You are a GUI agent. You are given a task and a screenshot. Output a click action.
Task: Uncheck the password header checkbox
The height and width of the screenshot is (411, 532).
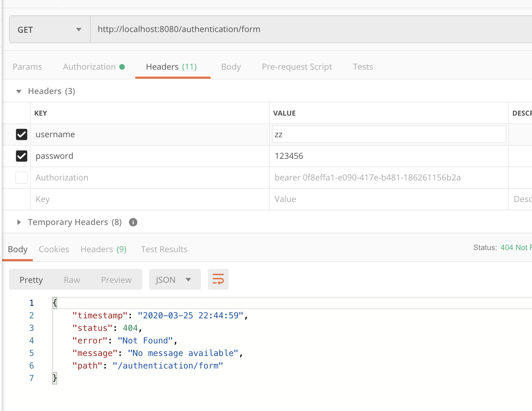pyautogui.click(x=22, y=156)
